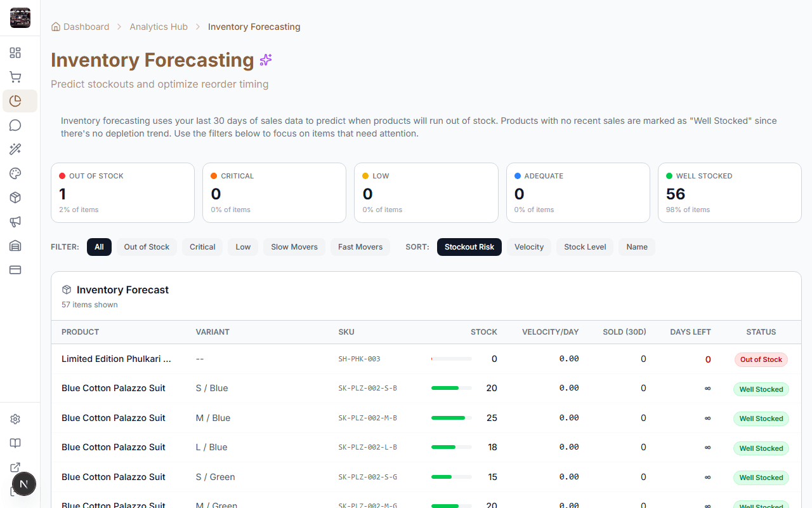
Task: Open Blue Cotton Palazzo Suit product link
Action: point(113,388)
